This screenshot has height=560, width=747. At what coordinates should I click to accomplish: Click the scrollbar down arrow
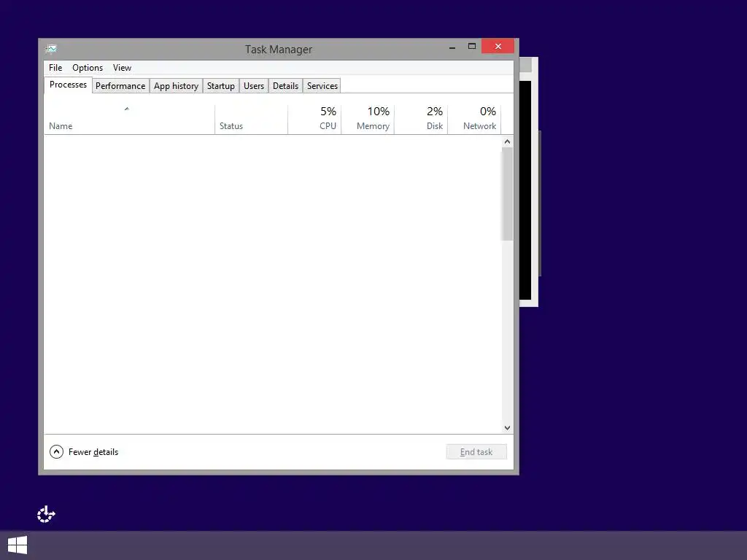coord(508,427)
